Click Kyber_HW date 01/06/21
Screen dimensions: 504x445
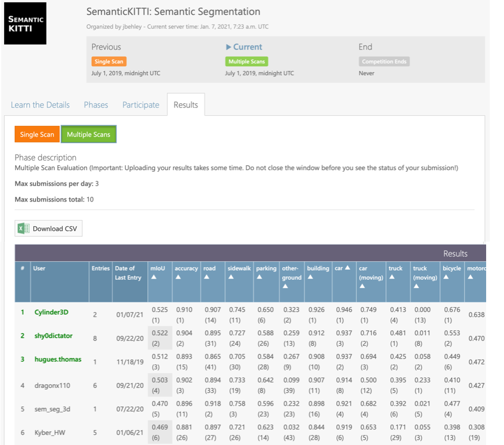coord(130,432)
